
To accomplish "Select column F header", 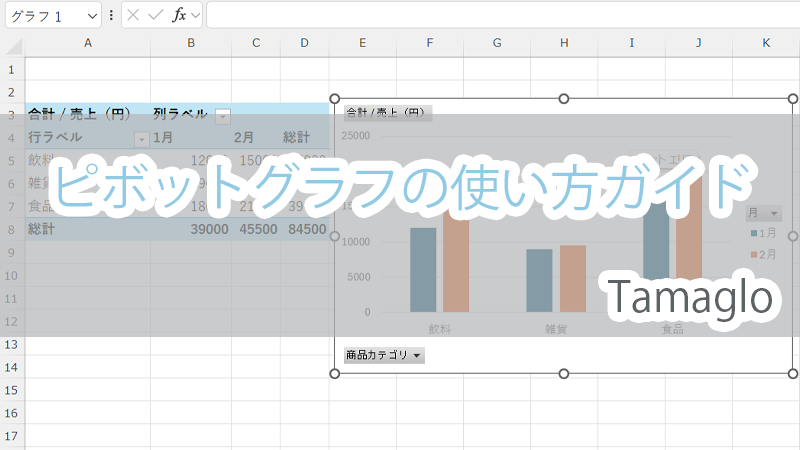I will [x=429, y=42].
